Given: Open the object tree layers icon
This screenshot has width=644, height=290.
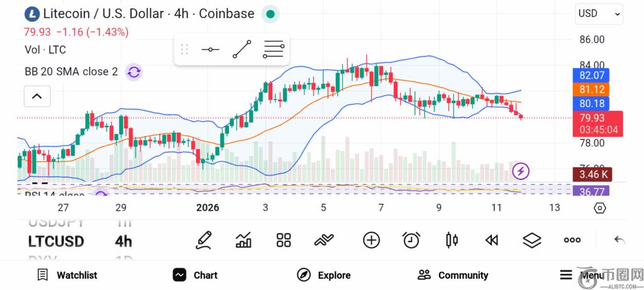Looking at the screenshot, I should (x=532, y=240).
